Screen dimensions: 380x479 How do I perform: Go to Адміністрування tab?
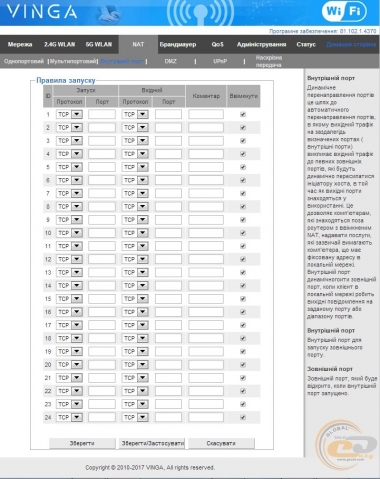tap(261, 44)
